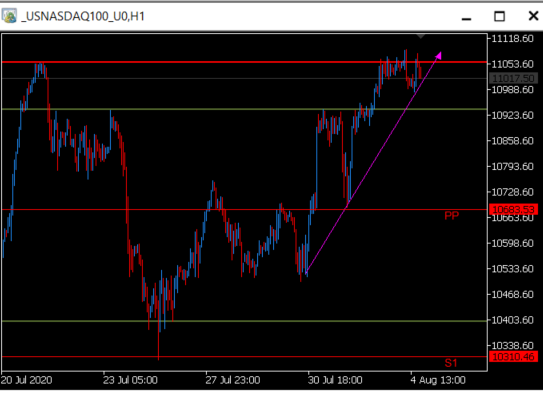This screenshot has height=394, width=543.
Task: Click the 10468.60 price scale value
Action: 513,295
